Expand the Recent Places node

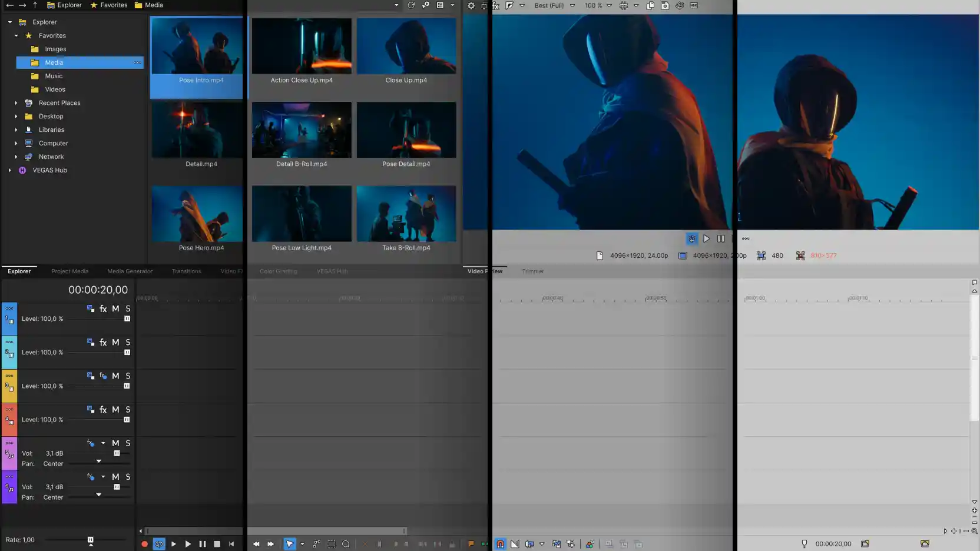click(16, 102)
